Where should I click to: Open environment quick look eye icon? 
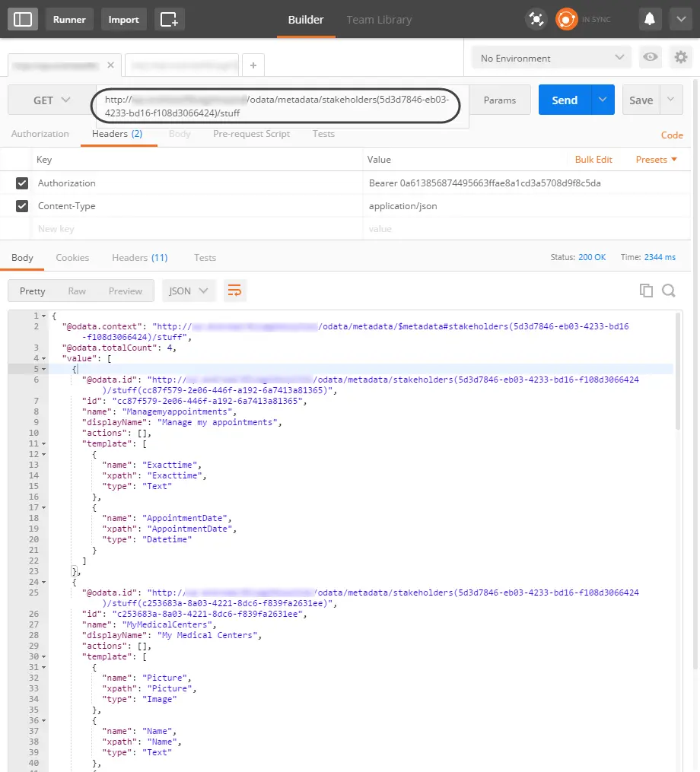click(x=651, y=57)
